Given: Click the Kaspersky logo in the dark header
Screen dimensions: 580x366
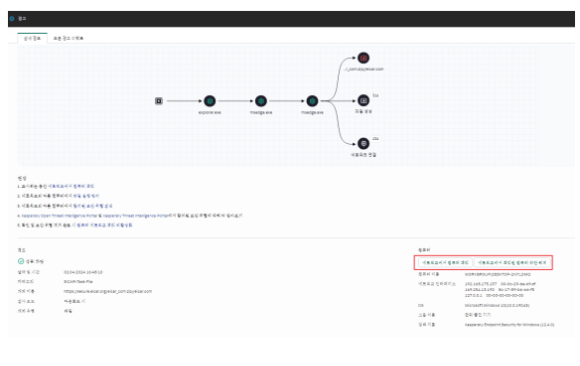Looking at the screenshot, I should pyautogui.click(x=12, y=19).
